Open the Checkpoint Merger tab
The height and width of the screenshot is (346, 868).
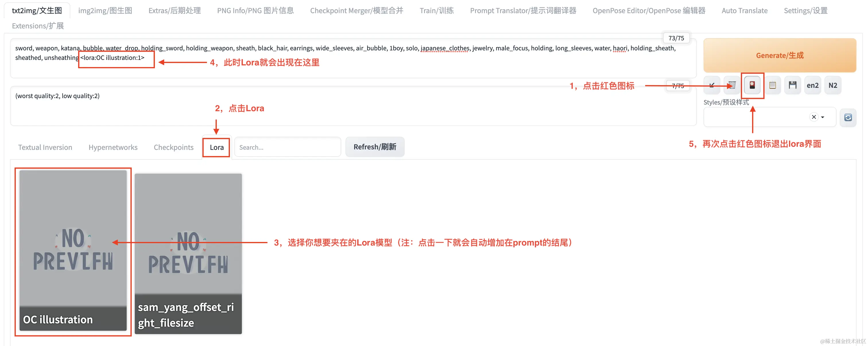coord(356,10)
